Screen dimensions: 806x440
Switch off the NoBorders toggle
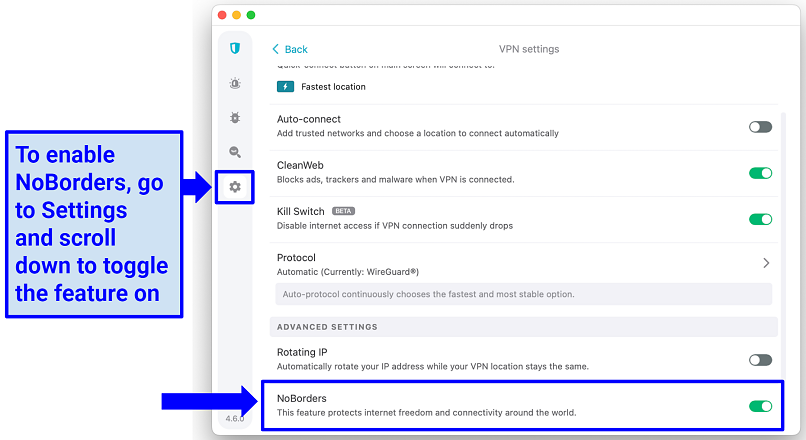click(x=760, y=407)
